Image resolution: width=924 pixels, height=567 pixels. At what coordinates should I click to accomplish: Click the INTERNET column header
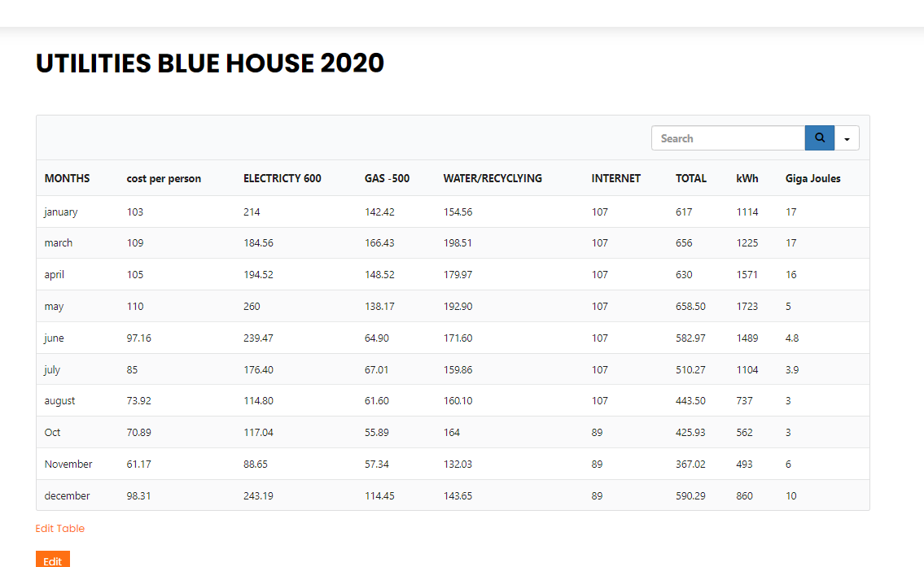click(x=615, y=178)
